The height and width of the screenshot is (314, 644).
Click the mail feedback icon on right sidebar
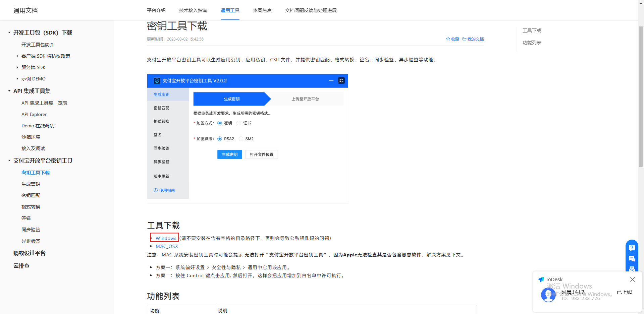pyautogui.click(x=632, y=269)
